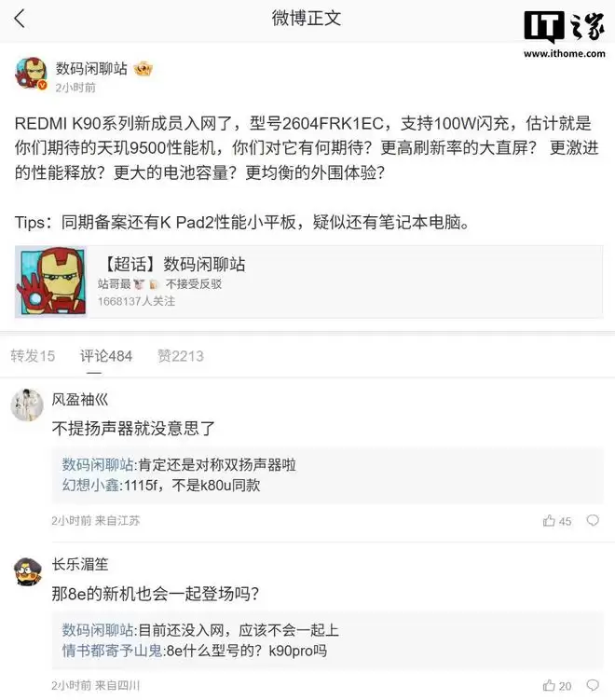Go back using the top-left arrow
Screen dimensions: 615x700
click(x=20, y=19)
